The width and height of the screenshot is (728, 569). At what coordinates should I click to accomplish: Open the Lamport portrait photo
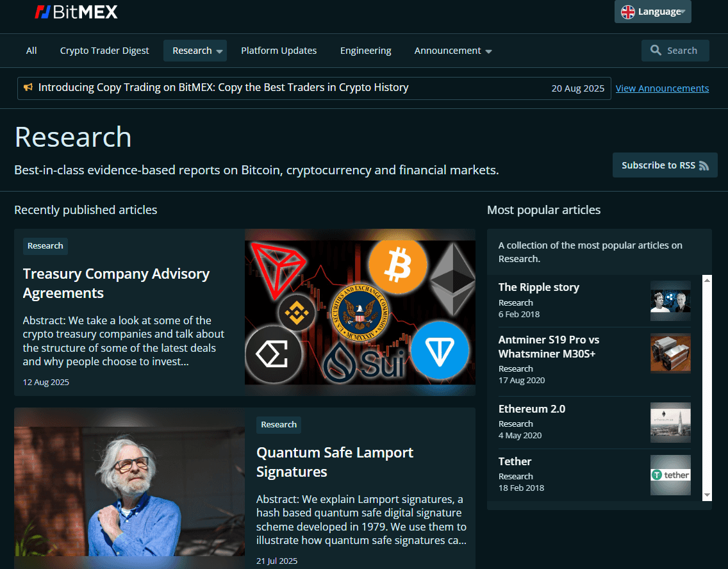[129, 488]
